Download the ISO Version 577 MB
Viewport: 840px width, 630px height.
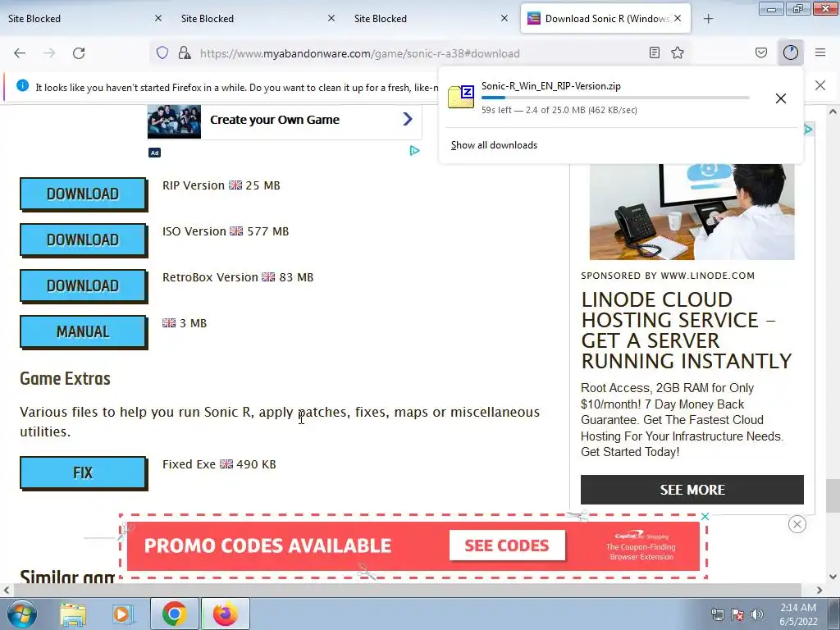[83, 240]
